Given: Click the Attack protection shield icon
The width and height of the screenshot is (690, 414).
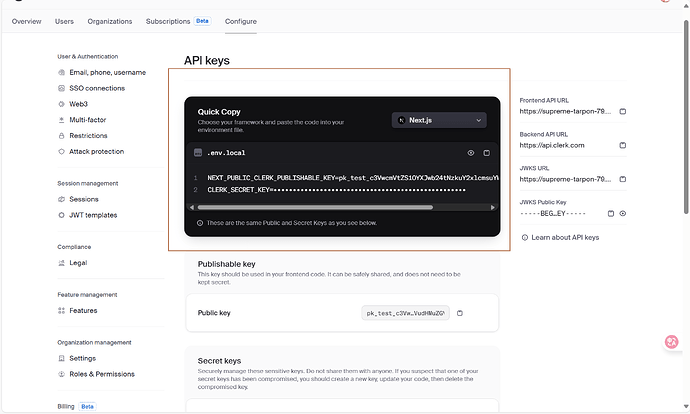Looking at the screenshot, I should pos(62,151).
